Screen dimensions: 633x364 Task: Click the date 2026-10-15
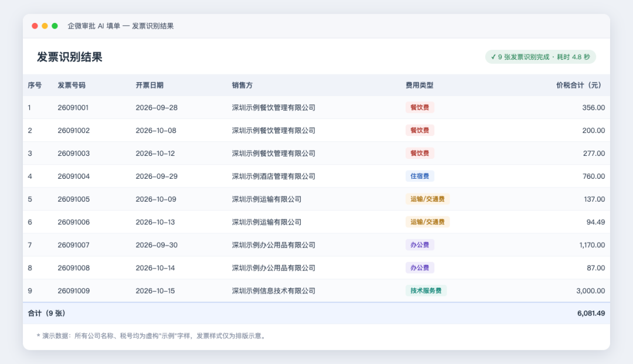[155, 291]
